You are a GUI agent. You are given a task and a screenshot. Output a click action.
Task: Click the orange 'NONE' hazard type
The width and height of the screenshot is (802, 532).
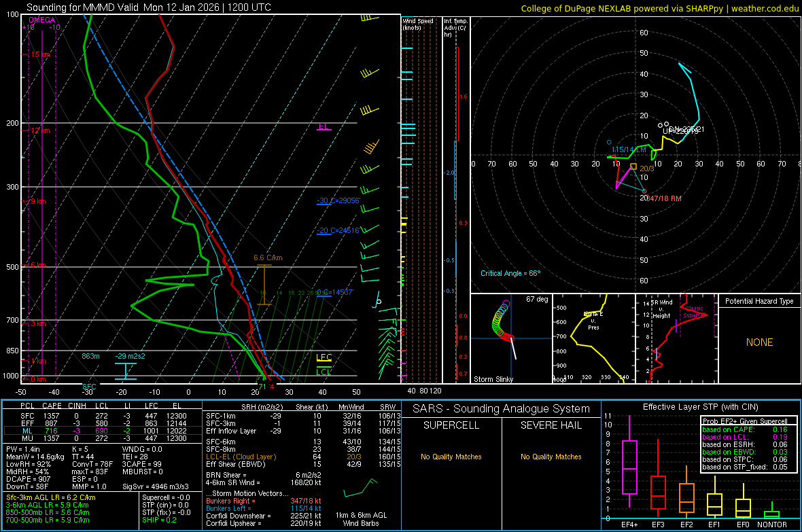[x=759, y=342]
